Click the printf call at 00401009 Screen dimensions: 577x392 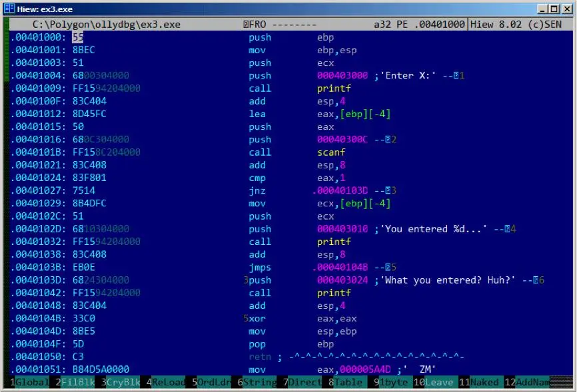coord(334,89)
